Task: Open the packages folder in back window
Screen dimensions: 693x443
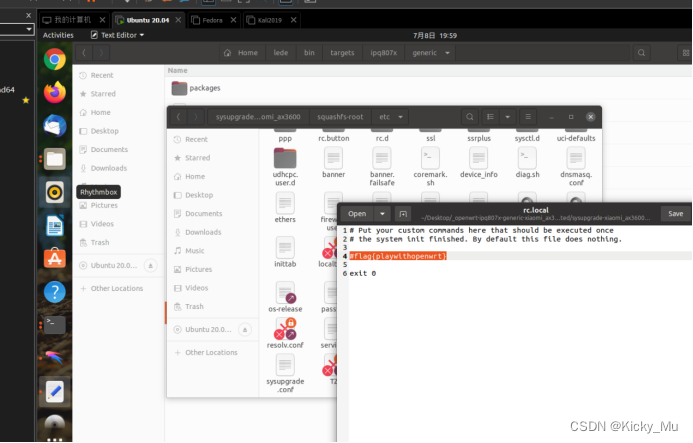Action: (x=196, y=88)
